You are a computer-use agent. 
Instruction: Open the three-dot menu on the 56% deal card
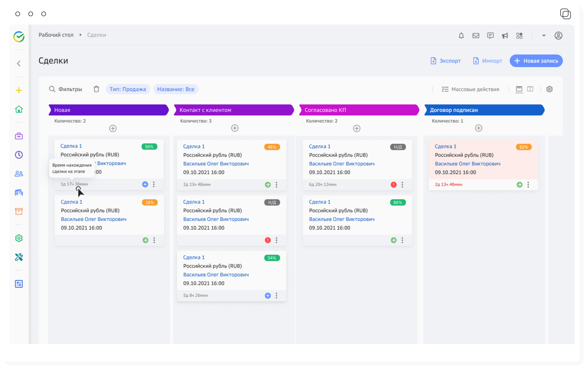154,184
